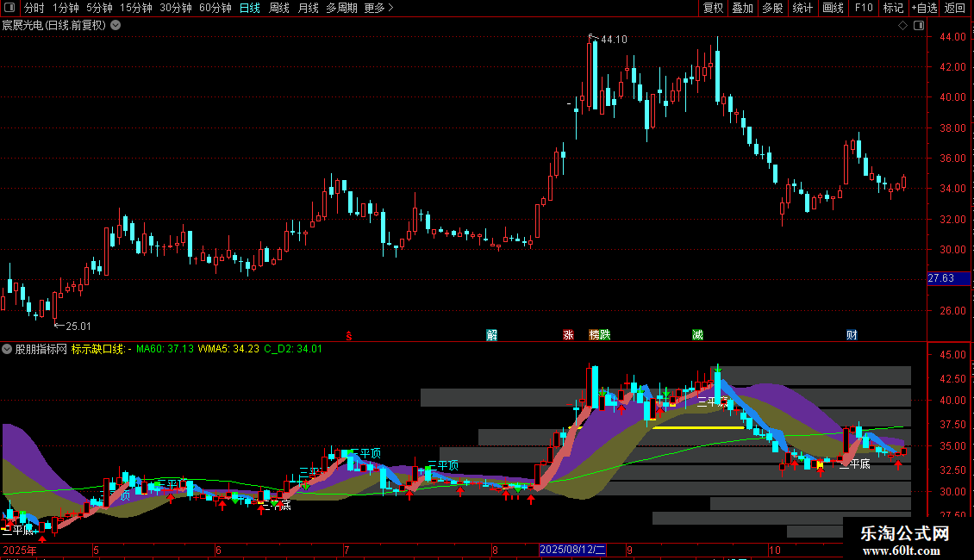Screen dimensions: 974x560
Task: Click the 标记 mark button
Action: pos(893,8)
